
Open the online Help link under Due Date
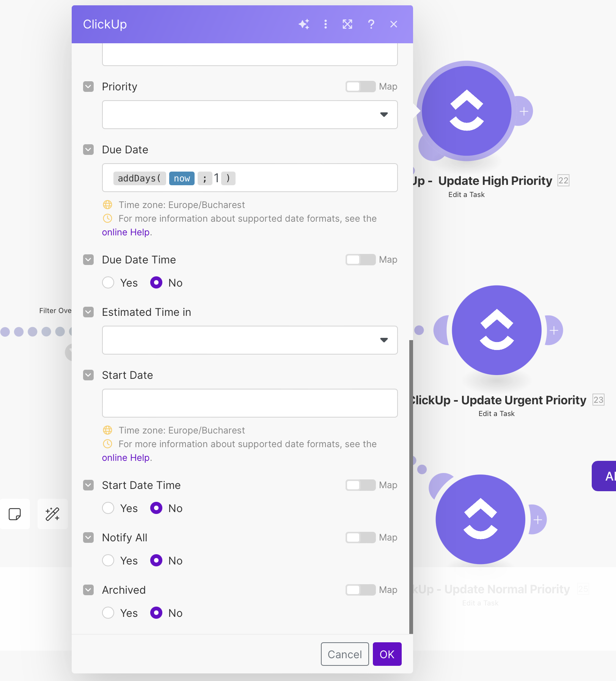(x=126, y=232)
